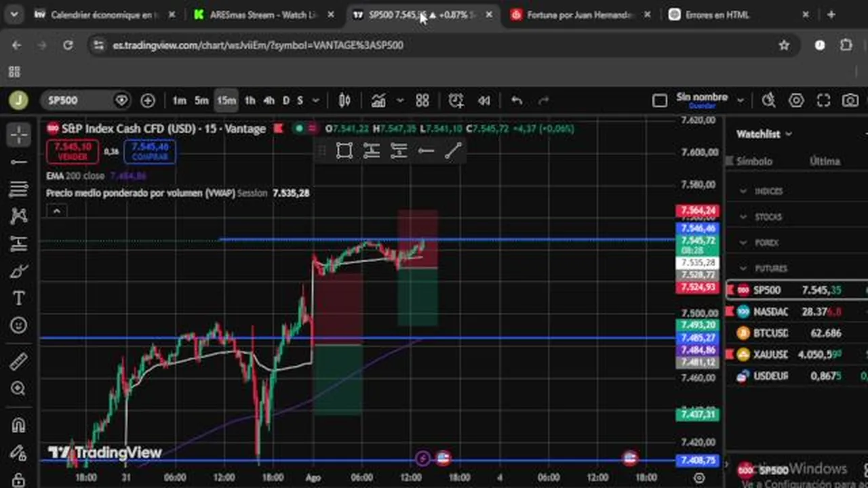This screenshot has width=868, height=488.
Task: Select XAUUSD in the watchlist
Action: pyautogui.click(x=797, y=354)
